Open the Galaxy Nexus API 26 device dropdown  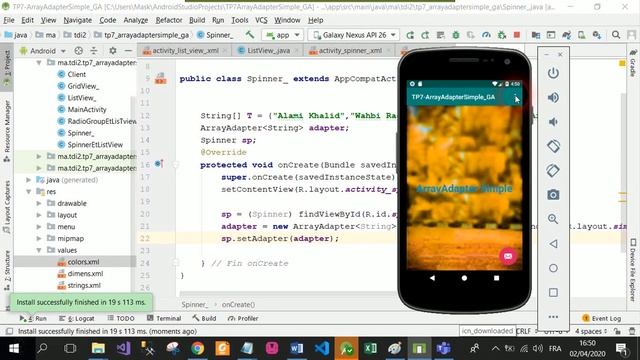coord(354,35)
